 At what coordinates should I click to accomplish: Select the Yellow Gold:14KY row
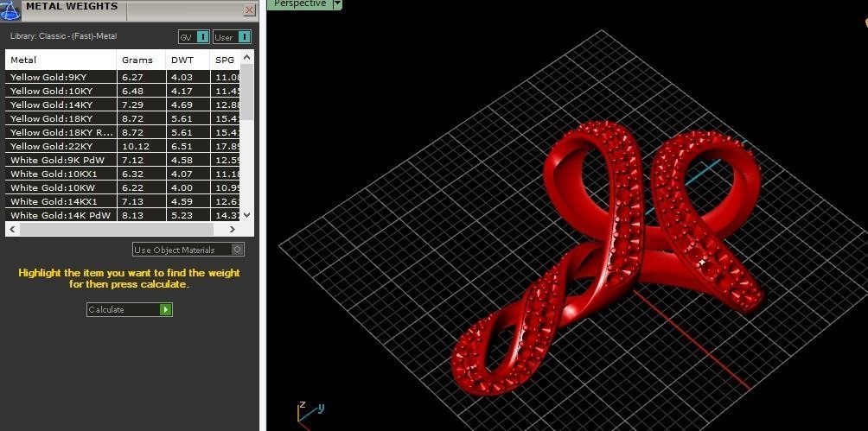pos(123,105)
